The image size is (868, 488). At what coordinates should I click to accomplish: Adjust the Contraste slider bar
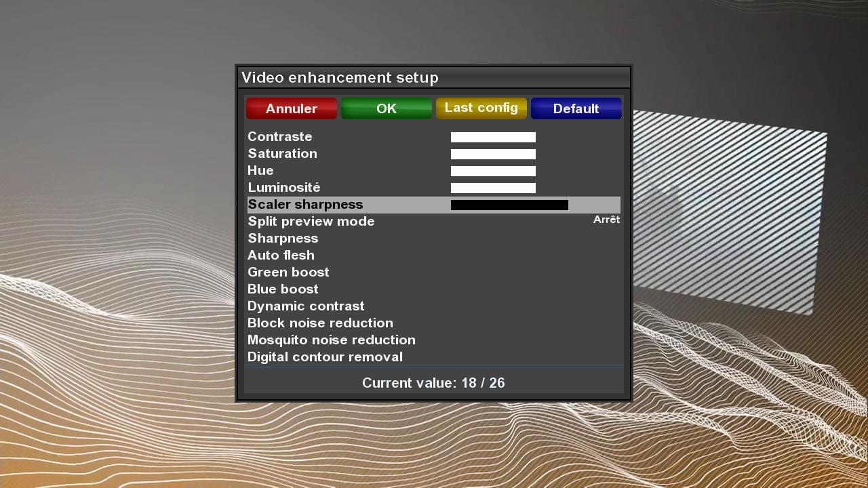click(493, 138)
